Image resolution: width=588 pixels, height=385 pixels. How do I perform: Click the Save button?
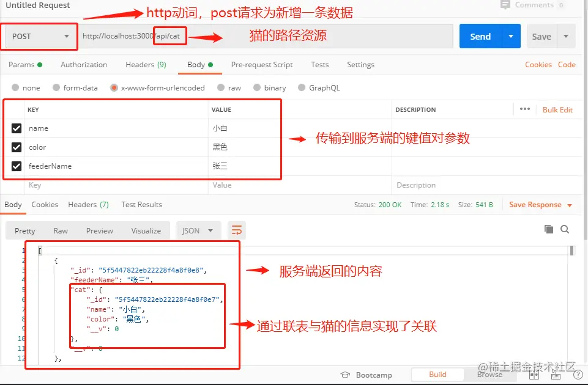[541, 36]
